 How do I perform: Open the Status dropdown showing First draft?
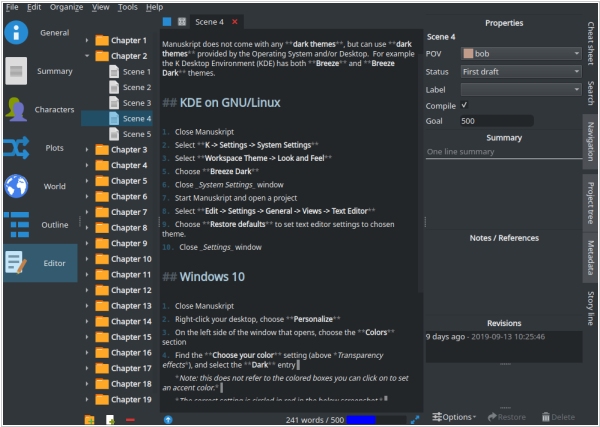click(520, 72)
